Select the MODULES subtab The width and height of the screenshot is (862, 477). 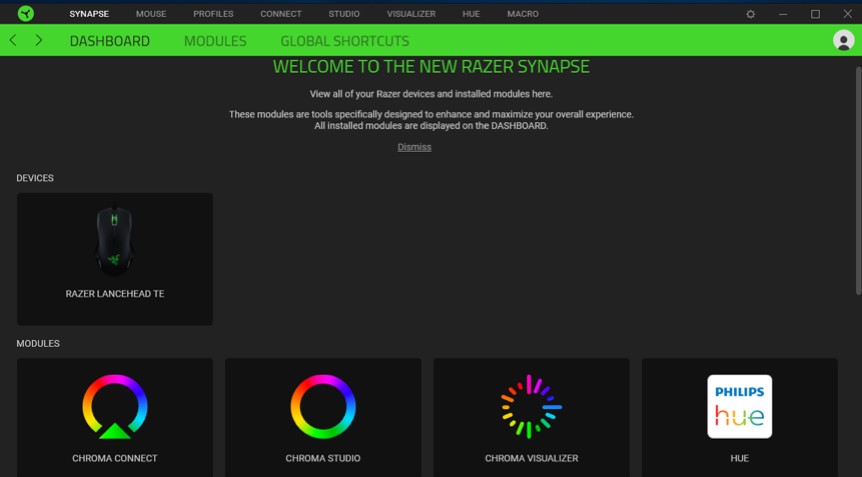215,41
